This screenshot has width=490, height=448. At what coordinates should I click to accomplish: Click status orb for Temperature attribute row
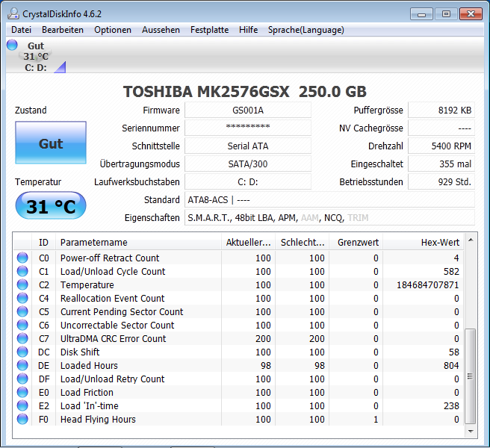tap(22, 284)
